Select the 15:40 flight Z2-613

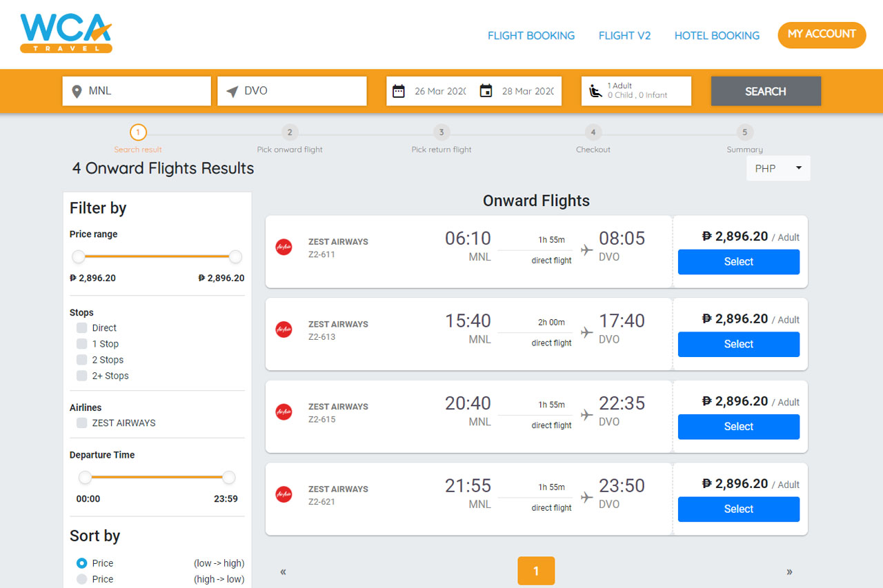coord(739,345)
